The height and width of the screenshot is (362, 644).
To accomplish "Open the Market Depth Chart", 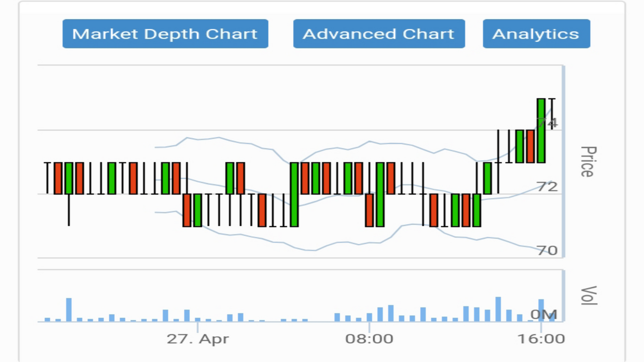I will (165, 34).
